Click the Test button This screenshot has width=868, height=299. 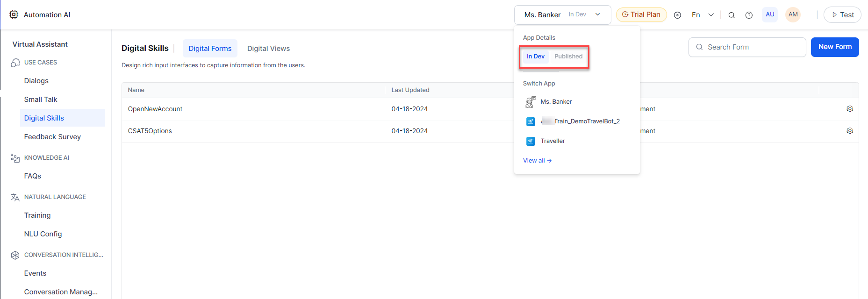point(842,15)
